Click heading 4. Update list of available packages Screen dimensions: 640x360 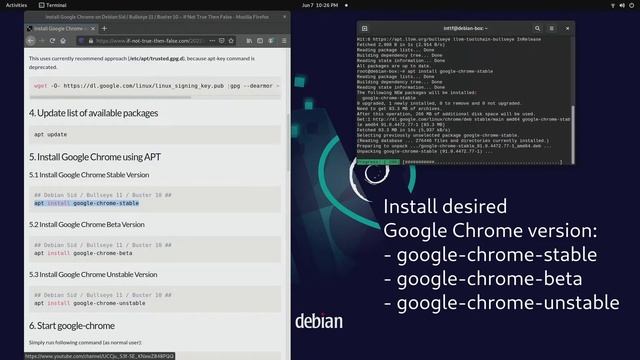point(93,113)
